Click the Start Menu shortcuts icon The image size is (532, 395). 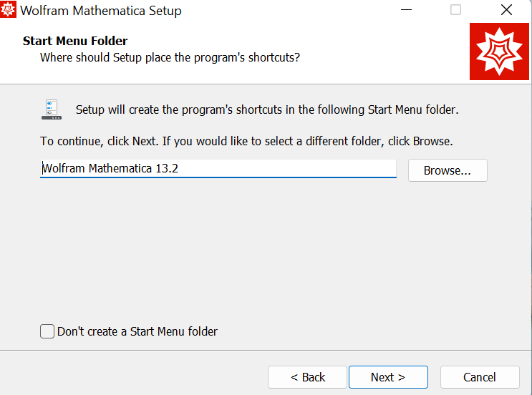(51, 109)
